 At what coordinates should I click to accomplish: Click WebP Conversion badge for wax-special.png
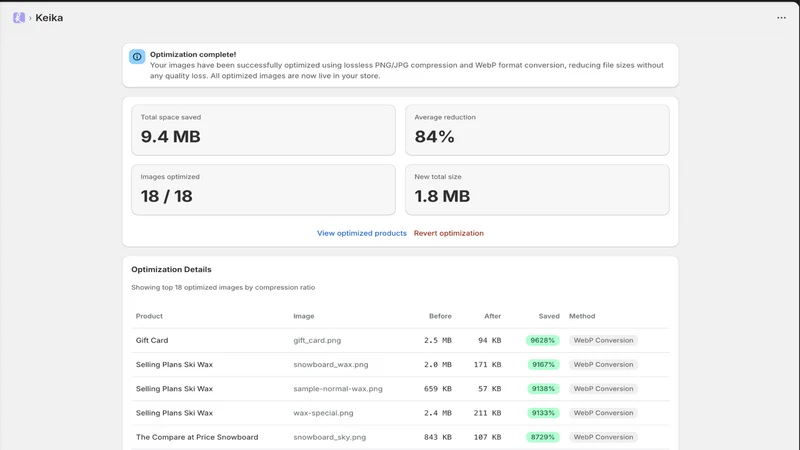pos(603,413)
